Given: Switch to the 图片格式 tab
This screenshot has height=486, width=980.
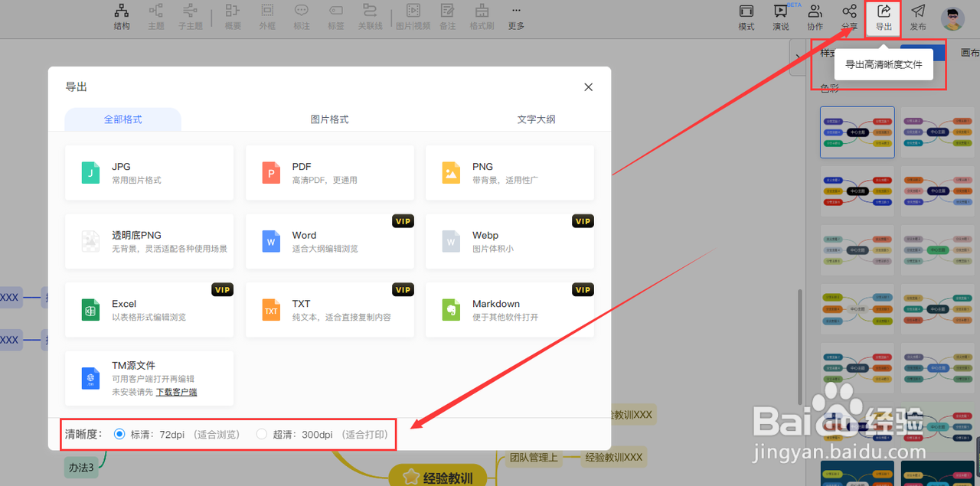Looking at the screenshot, I should (x=329, y=119).
